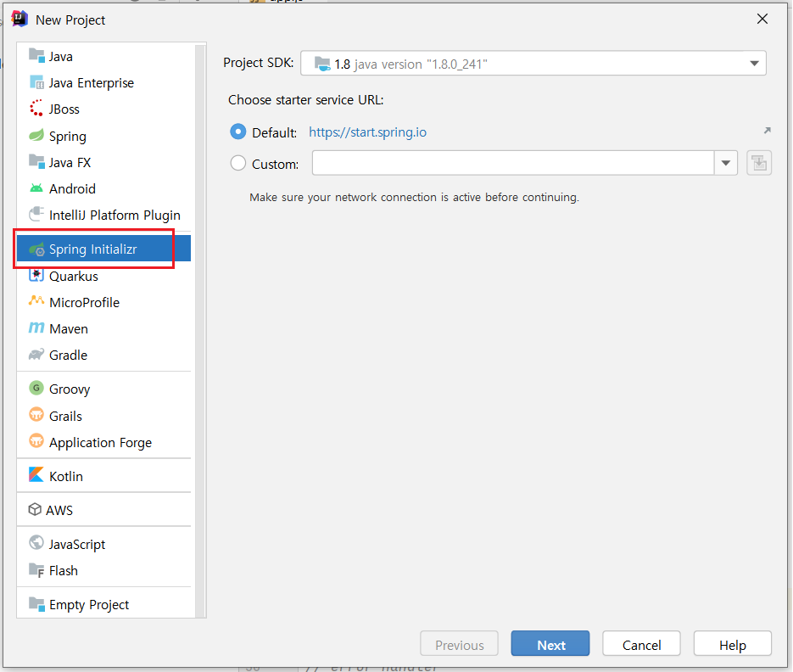Click the external link arrow icon
The image size is (793, 672).
pyautogui.click(x=768, y=131)
